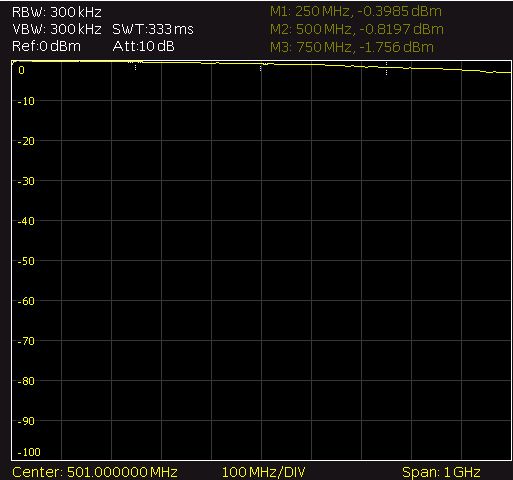
Task: Click the -70 axis label
Action: (x=26, y=341)
